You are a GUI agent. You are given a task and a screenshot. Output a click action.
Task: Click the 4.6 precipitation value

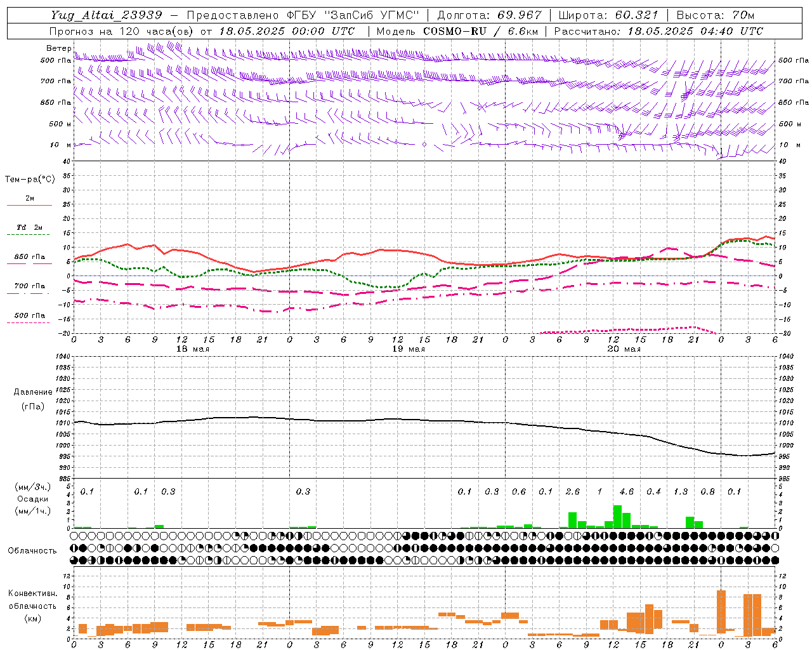click(x=627, y=491)
